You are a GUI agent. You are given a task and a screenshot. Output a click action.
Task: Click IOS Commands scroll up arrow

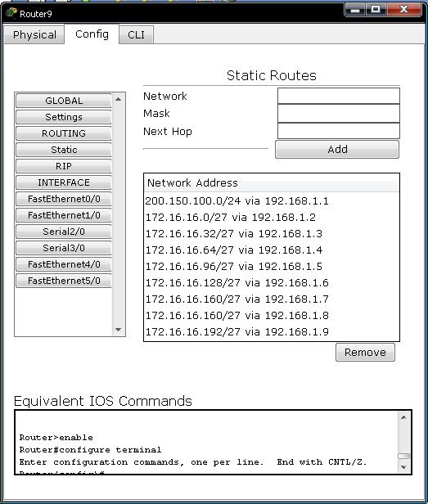click(x=404, y=417)
